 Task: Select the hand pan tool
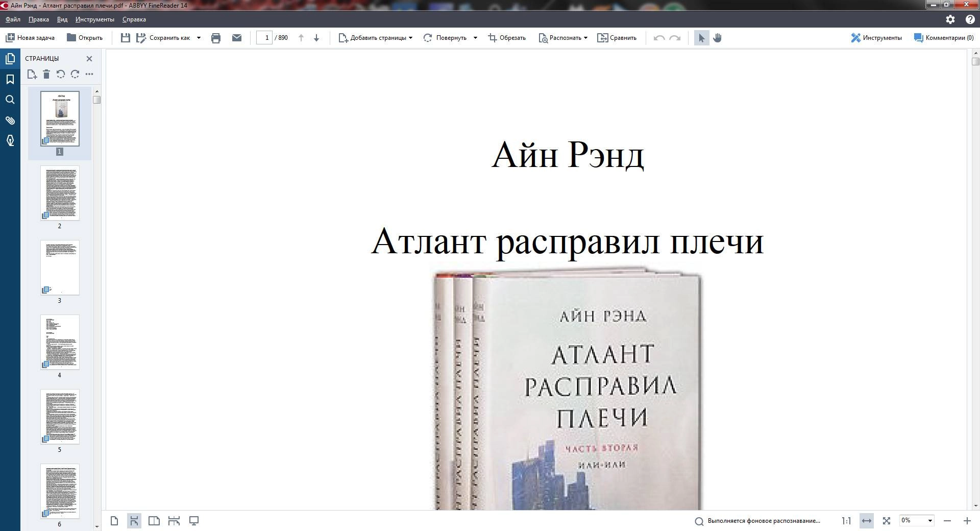click(717, 38)
